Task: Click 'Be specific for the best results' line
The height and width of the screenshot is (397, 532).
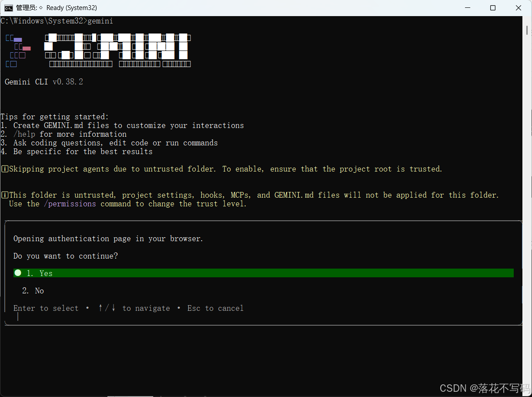Action: (77, 151)
